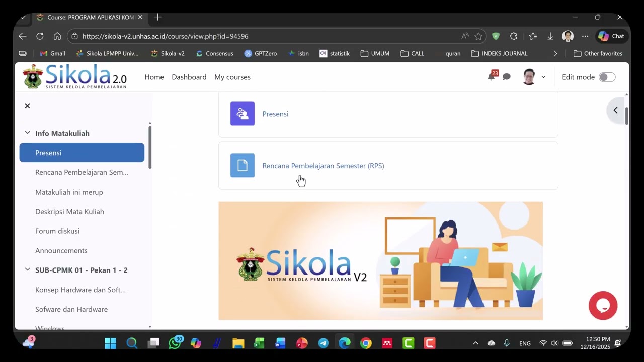Open the Presensi attendance activity icon

[x=243, y=113]
